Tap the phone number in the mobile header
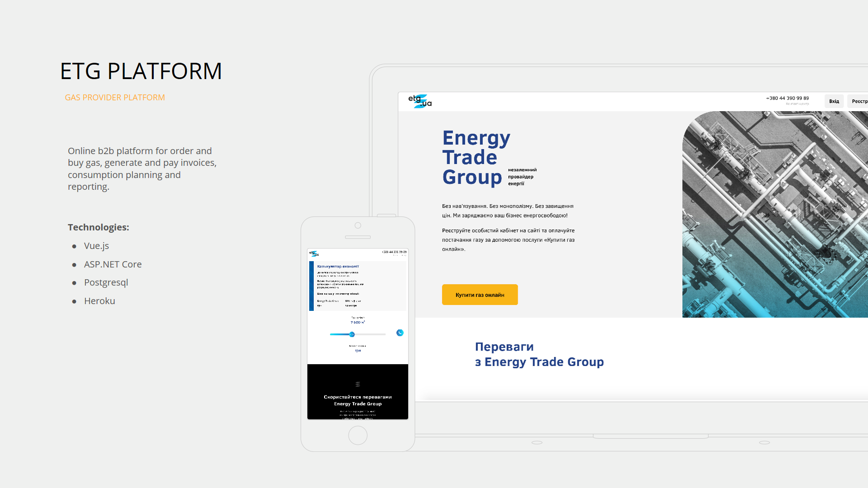This screenshot has width=868, height=488. click(394, 252)
